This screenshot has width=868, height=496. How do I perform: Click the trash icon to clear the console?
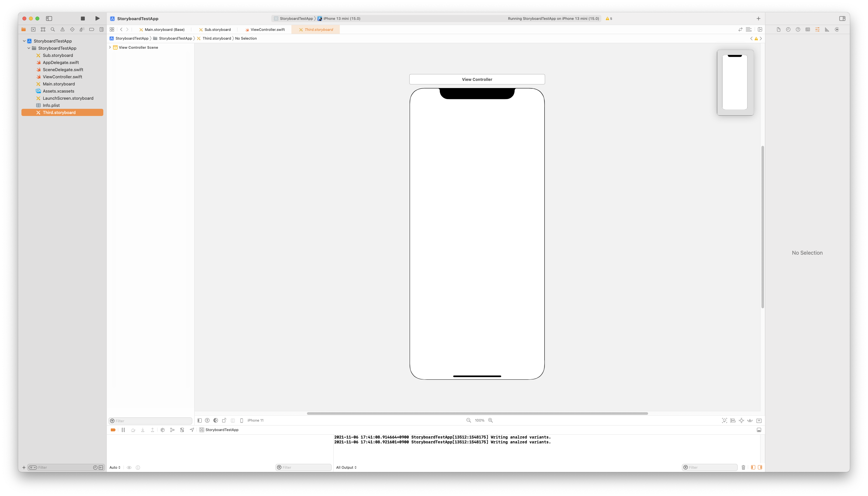743,467
